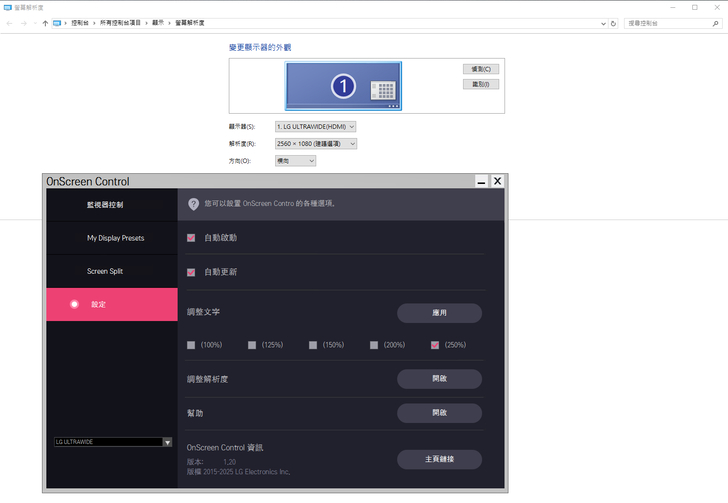728x503 pixels.
Task: Select the (150%) text size checkbox
Action: 313,345
